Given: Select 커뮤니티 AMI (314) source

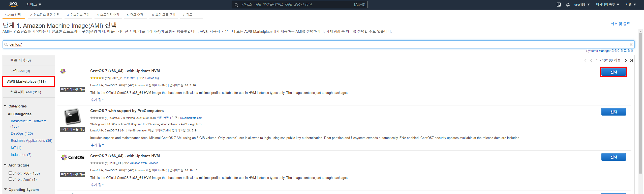Looking at the screenshot, I should (x=29, y=92).
